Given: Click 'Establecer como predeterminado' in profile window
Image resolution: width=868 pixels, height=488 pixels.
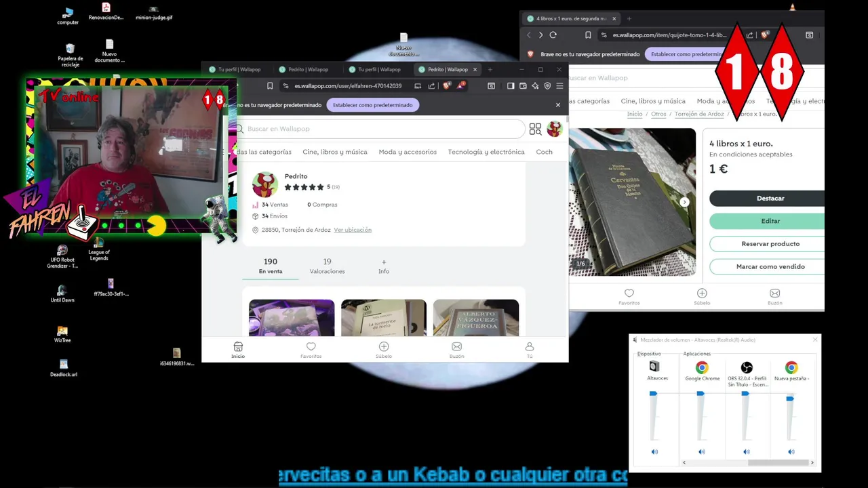Looking at the screenshot, I should (x=373, y=105).
